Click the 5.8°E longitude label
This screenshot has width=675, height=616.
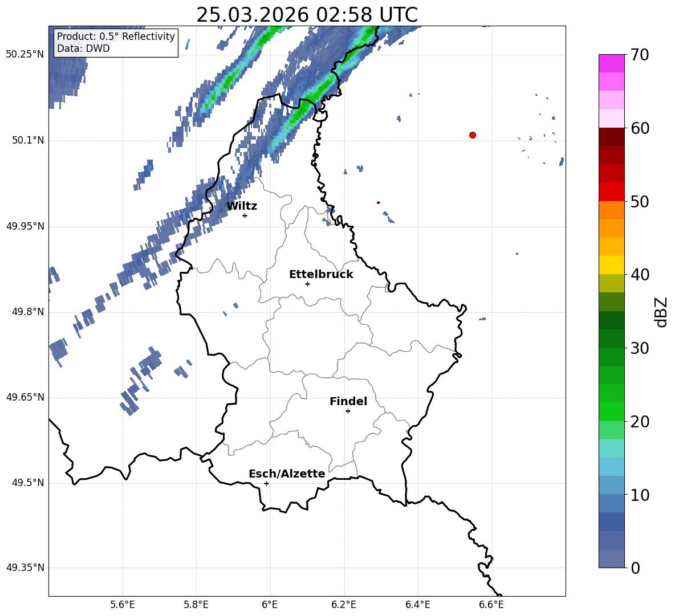[x=196, y=605]
